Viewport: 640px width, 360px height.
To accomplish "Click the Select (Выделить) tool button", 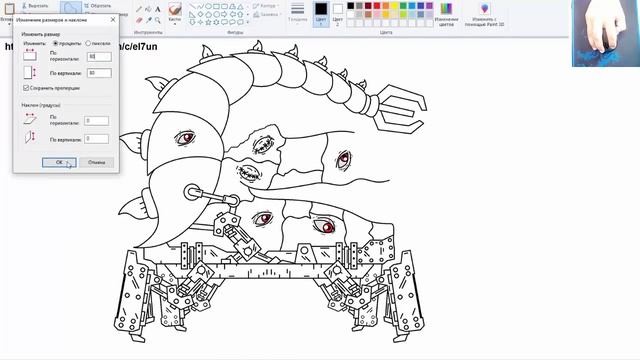I will tap(71, 7).
